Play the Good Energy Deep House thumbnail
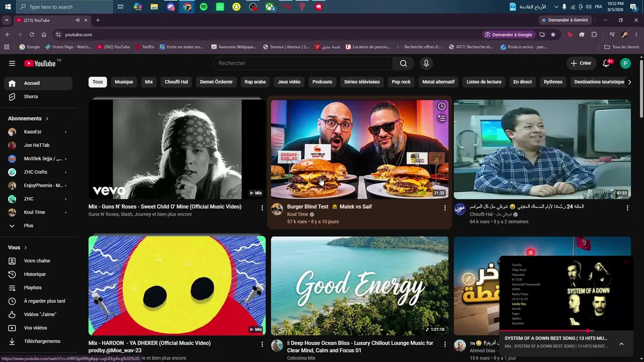Screen dimensions: 644x362 (360, 286)
